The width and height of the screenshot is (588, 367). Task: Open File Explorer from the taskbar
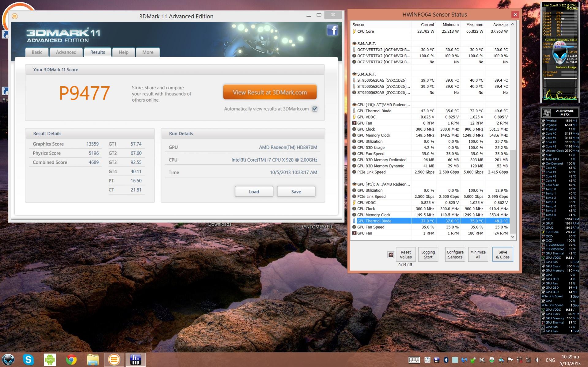93,360
